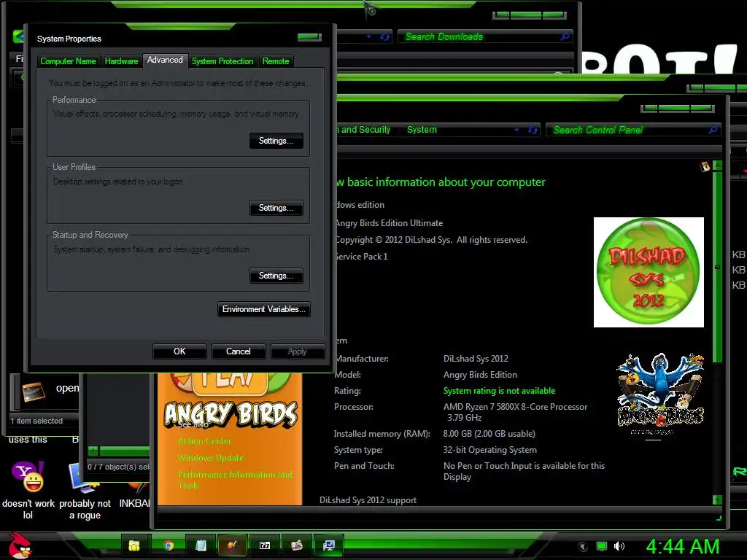Image resolution: width=747 pixels, height=560 pixels.
Task: Click scrollbar down arrow in System window
Action: 718,499
